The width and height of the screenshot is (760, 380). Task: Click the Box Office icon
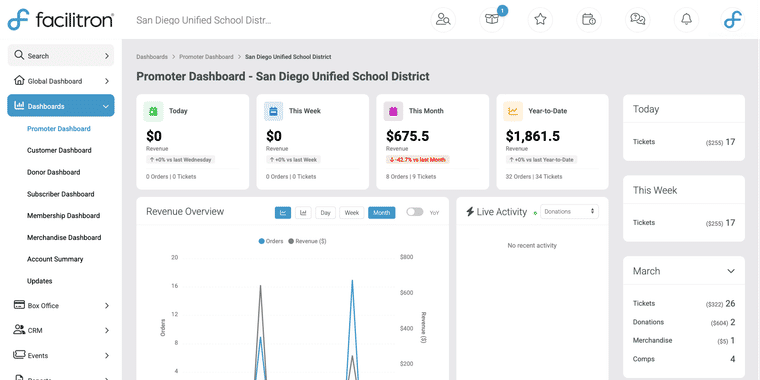click(x=19, y=305)
